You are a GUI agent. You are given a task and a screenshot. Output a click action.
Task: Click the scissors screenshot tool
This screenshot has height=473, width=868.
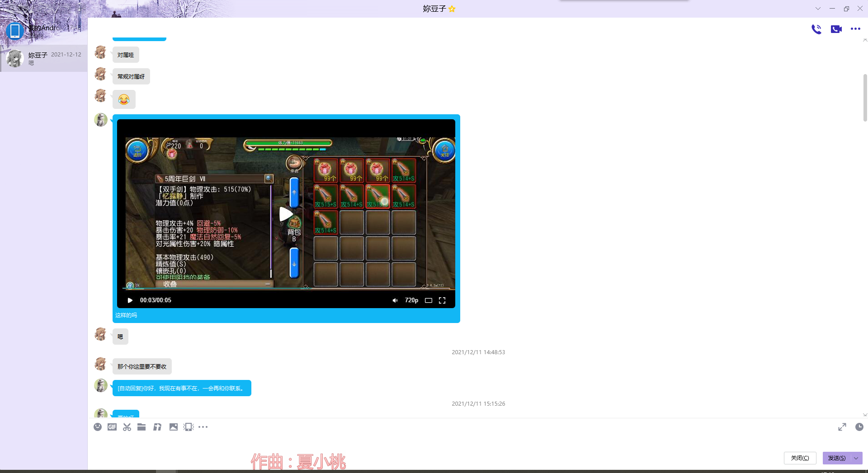pyautogui.click(x=127, y=427)
